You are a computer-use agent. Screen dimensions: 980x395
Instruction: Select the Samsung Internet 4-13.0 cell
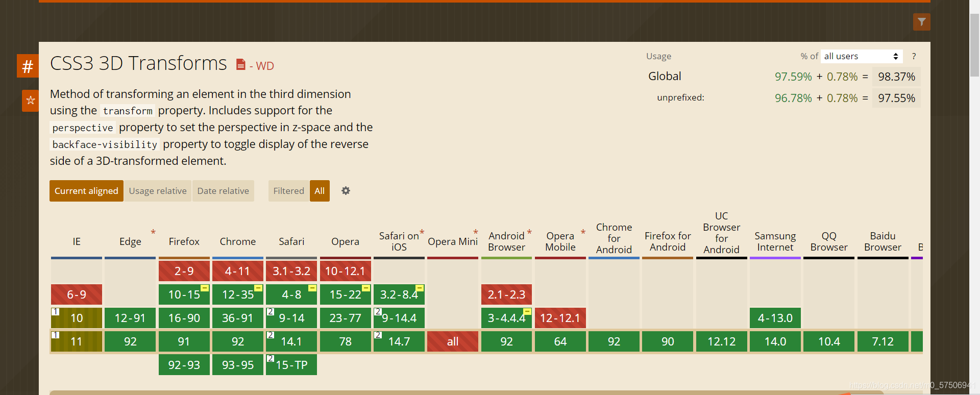coord(775,318)
